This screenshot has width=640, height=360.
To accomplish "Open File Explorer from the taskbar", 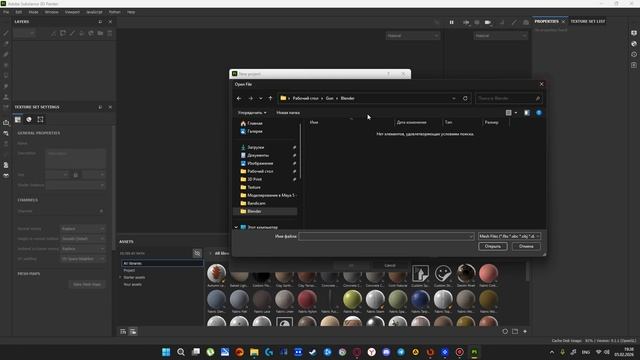I will (x=254, y=352).
